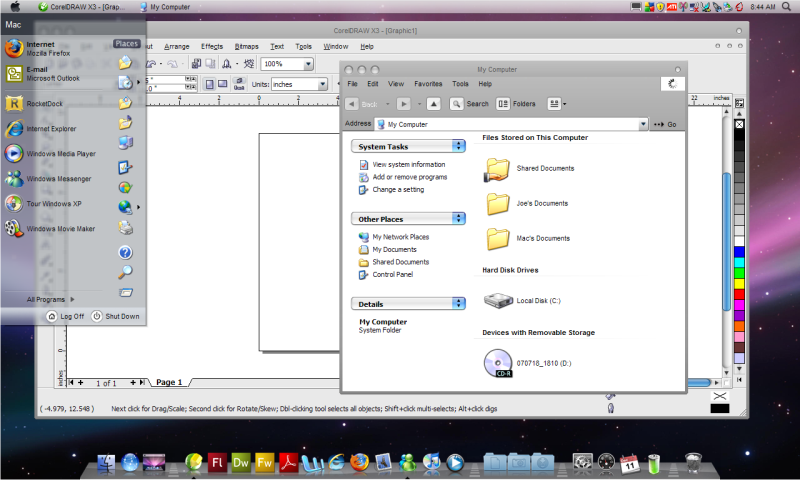Open Joe's Documents folder
800x480 pixels.
coord(526,204)
